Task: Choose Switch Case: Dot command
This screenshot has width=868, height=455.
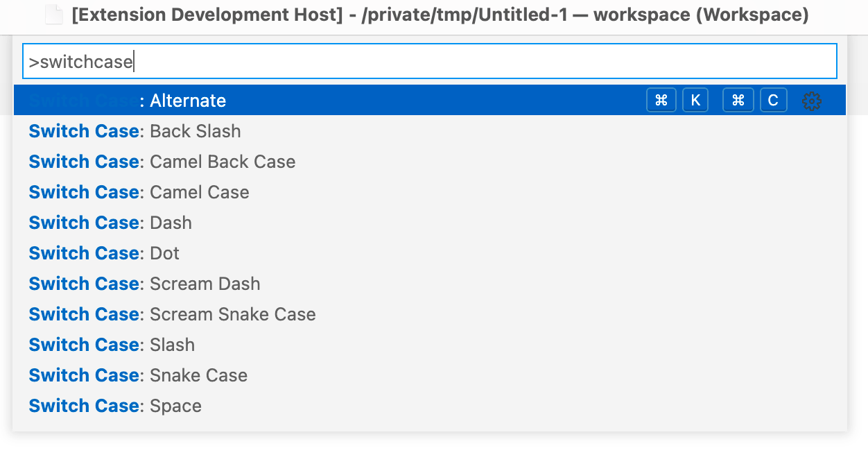Action: coord(430,253)
